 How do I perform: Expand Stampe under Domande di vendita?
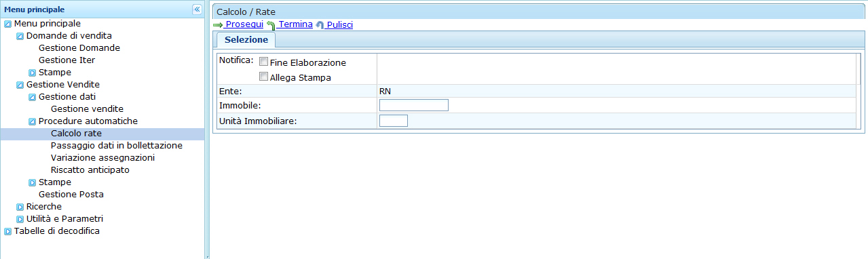33,73
